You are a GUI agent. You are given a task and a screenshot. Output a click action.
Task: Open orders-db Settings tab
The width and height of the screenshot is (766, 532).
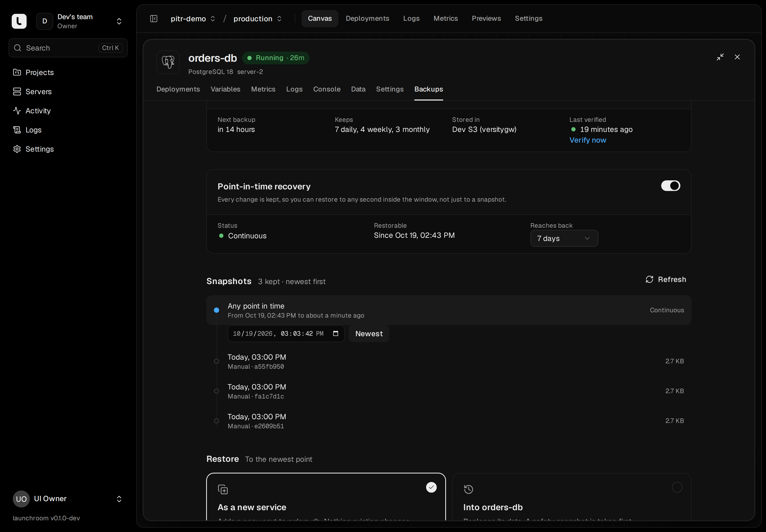390,89
